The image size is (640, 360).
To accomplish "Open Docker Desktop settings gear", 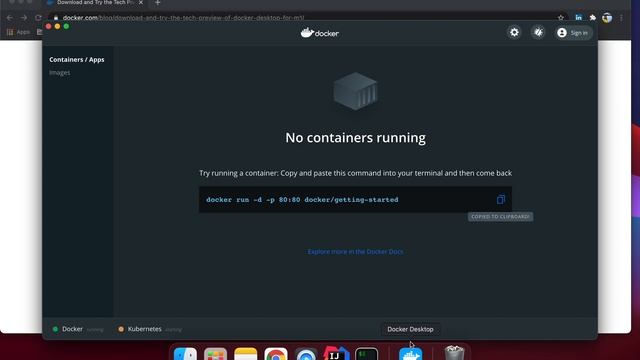I will [x=514, y=32].
